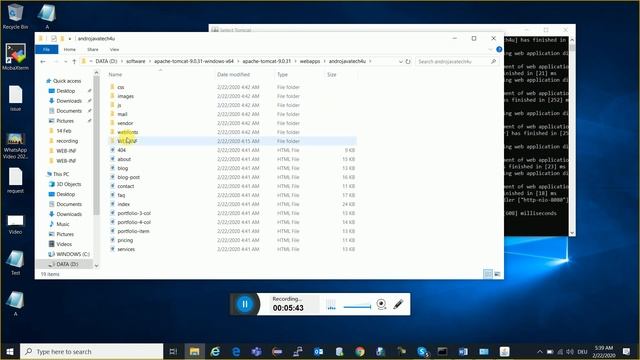Select the 404 HTML file
Viewport: 640px width, 360px height.
click(x=122, y=150)
